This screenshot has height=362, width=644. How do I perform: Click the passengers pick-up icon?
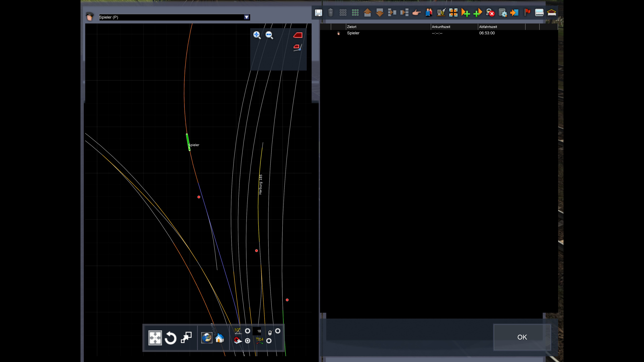point(429,13)
